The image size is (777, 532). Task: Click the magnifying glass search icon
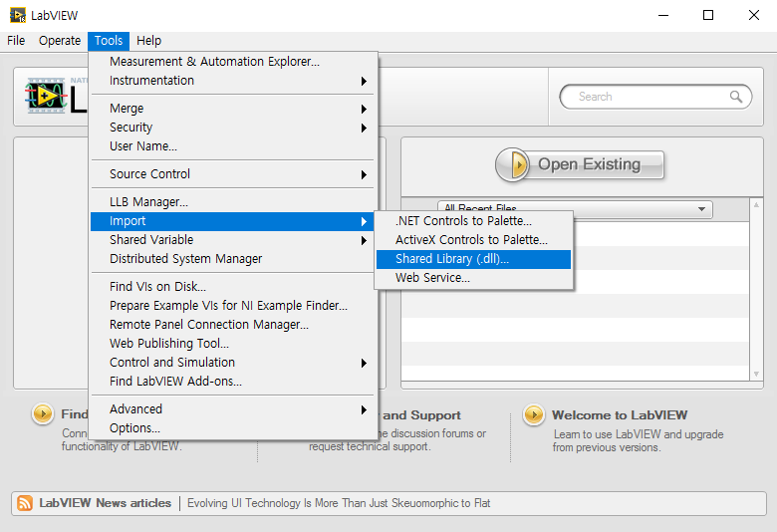pos(737,97)
